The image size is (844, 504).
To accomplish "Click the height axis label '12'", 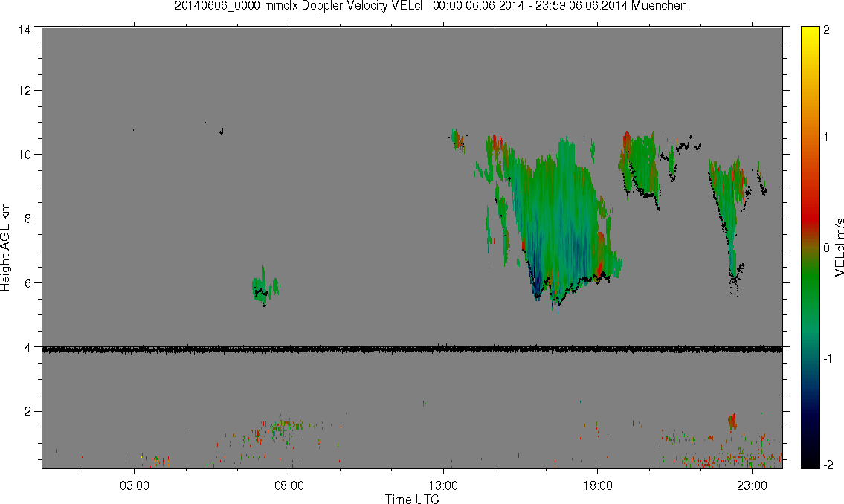I will click(x=25, y=91).
